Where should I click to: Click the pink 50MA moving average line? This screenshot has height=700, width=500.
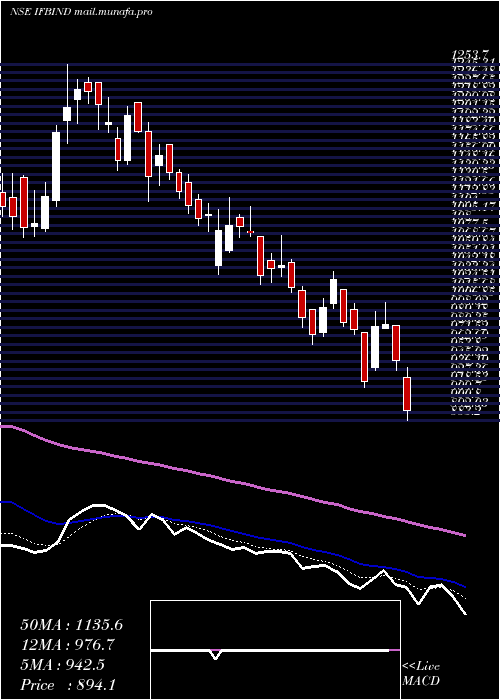tap(232, 481)
